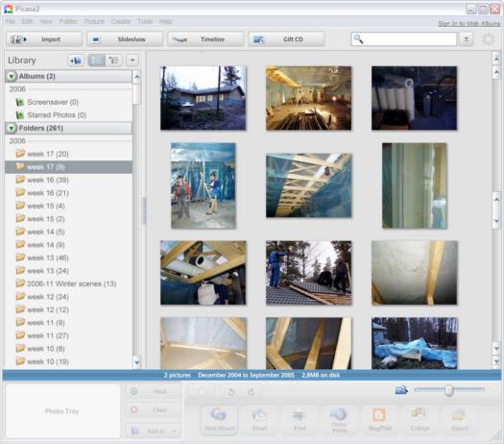Click the Clear tray button
Screen dimensions: 504x444
click(x=153, y=410)
